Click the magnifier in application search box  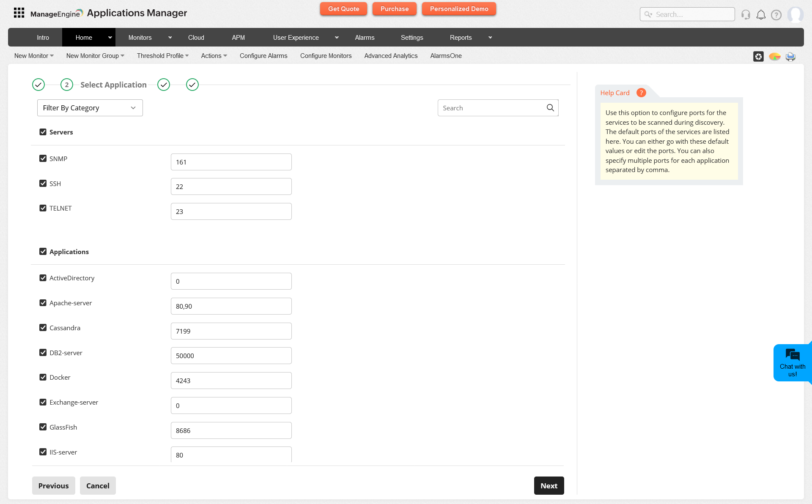tap(550, 108)
